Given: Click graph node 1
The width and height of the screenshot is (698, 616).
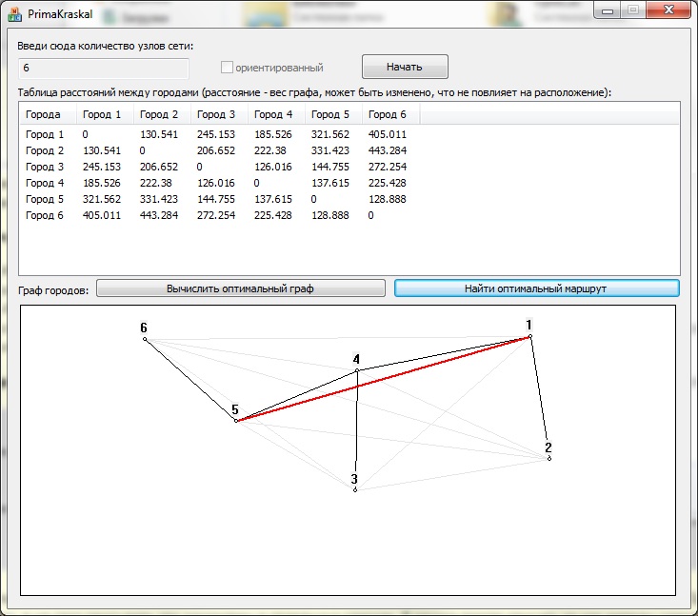Looking at the screenshot, I should pyautogui.click(x=530, y=336).
